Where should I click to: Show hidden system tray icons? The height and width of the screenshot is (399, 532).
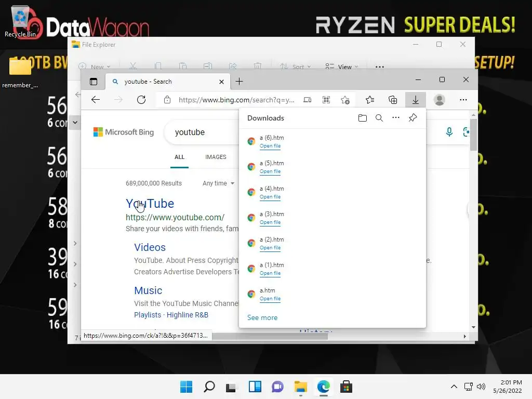[x=454, y=387]
